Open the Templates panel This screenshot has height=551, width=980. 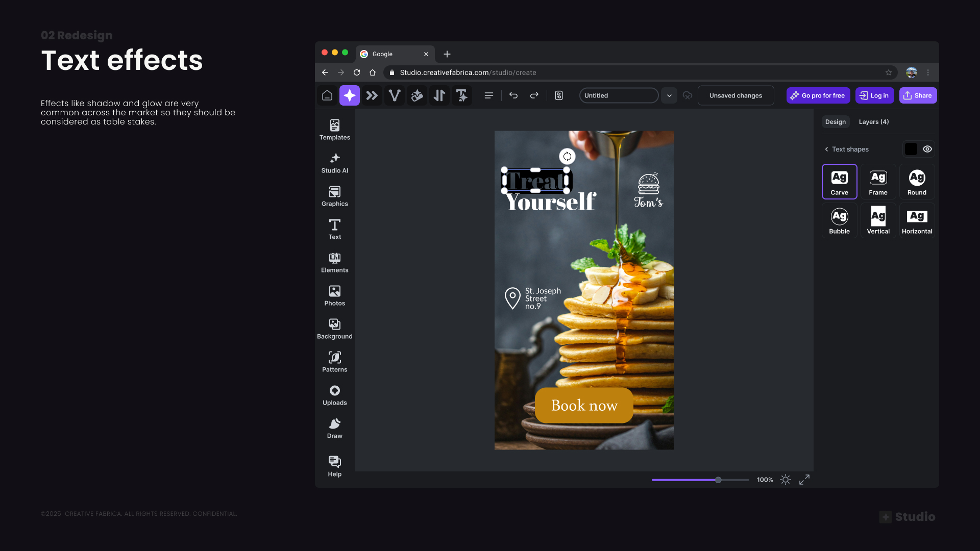334,129
